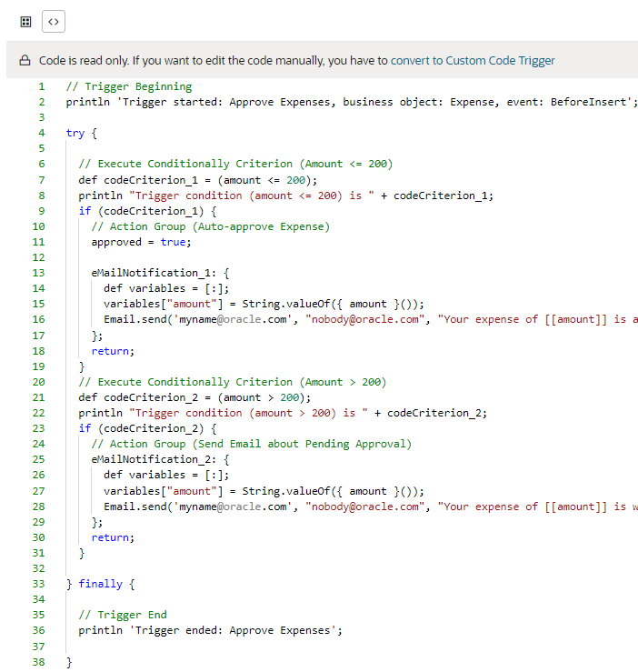Screen dimensions: 638x672
Task: Click the 'return;' statement on line 18
Action: coord(113,351)
